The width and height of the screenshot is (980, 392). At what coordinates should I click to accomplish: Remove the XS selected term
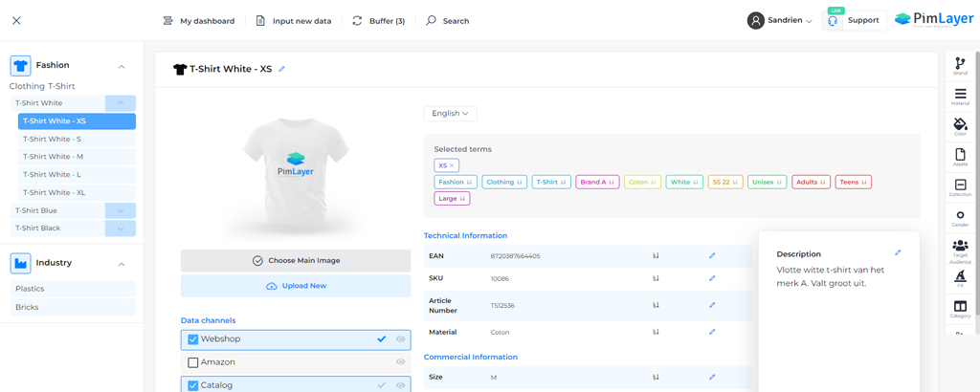point(453,165)
